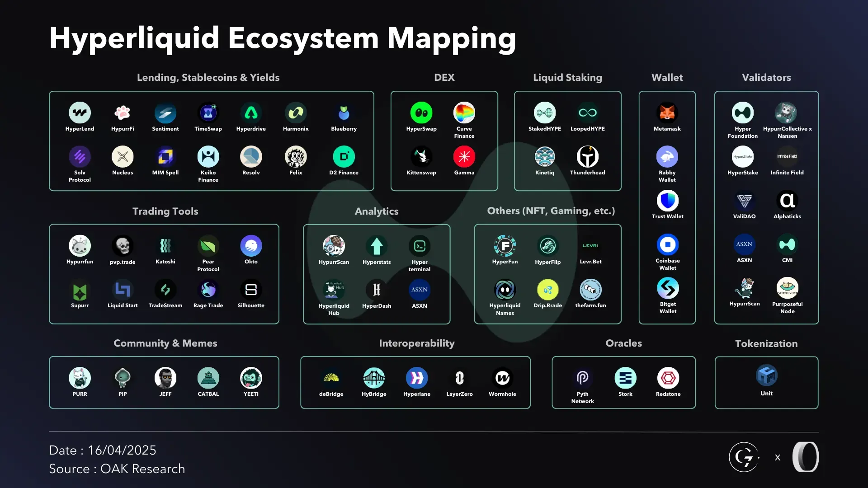Viewport: 868px width, 488px height.
Task: Click the HyperLend logo icon
Action: pos(80,113)
